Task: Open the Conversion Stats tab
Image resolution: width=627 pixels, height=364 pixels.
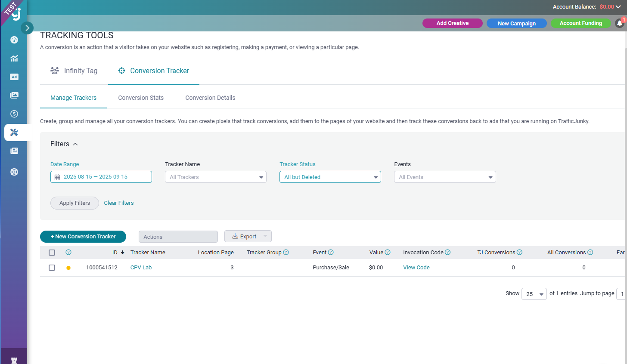Action: click(x=141, y=98)
